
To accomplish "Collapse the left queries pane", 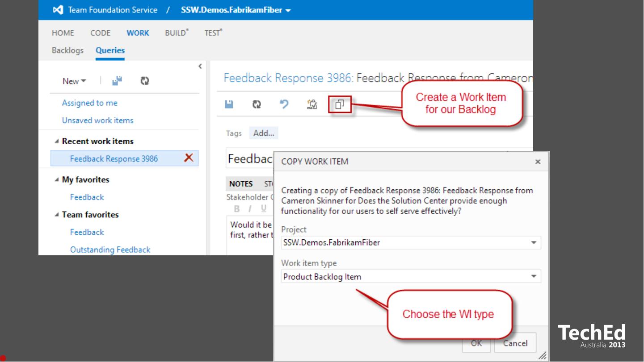I will (200, 67).
